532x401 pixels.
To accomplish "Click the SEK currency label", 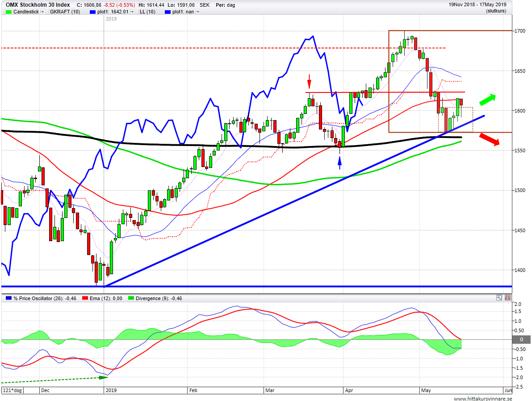I will coord(205,5).
